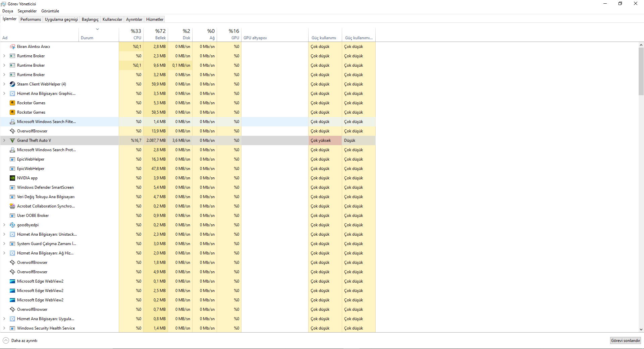Expand the Steam Client WebHelper (4) group

click(x=4, y=84)
